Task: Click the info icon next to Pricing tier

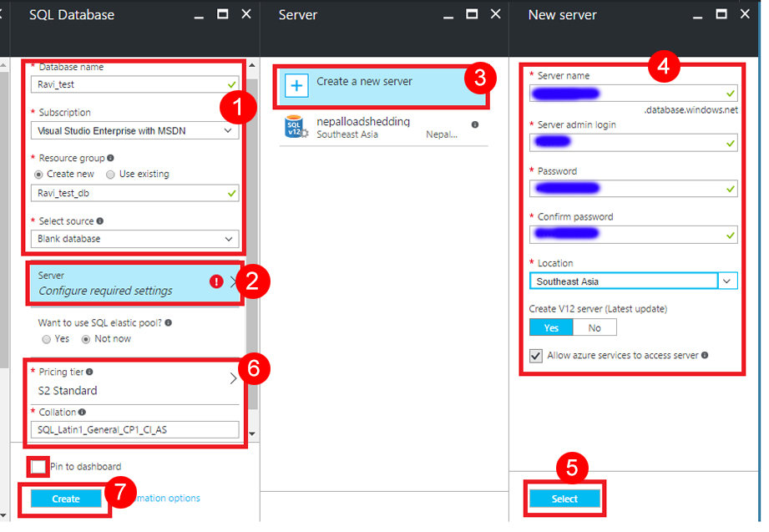Action: (89, 372)
